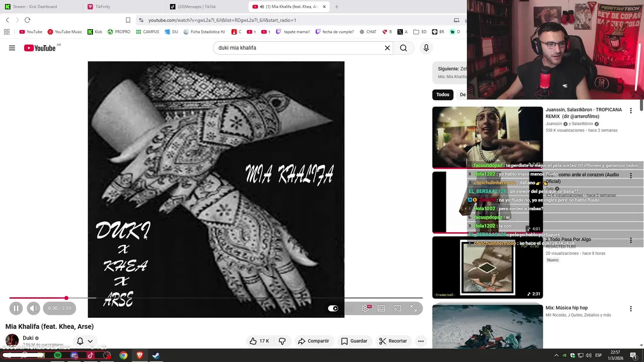Show hidden system tray icons
This screenshot has width=644, height=362.
(556, 355)
